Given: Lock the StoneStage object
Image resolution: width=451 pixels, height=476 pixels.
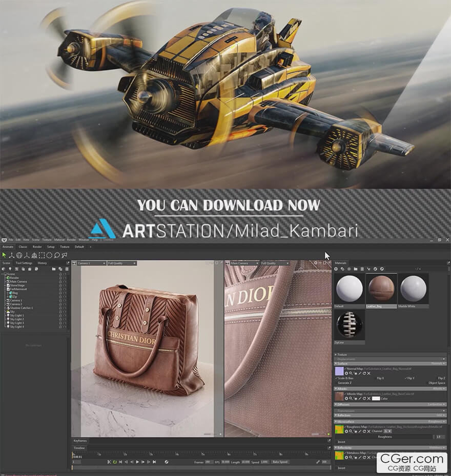Looking at the screenshot, I should (x=60, y=285).
